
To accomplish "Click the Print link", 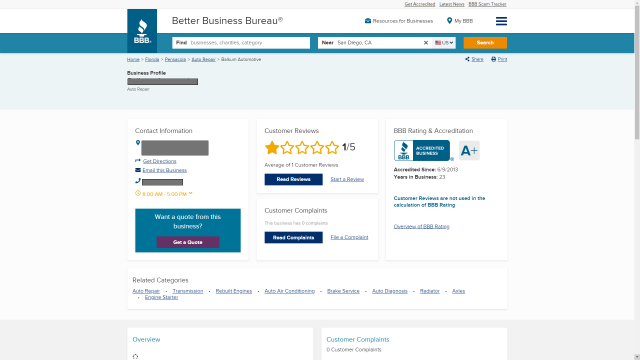I will (502, 60).
